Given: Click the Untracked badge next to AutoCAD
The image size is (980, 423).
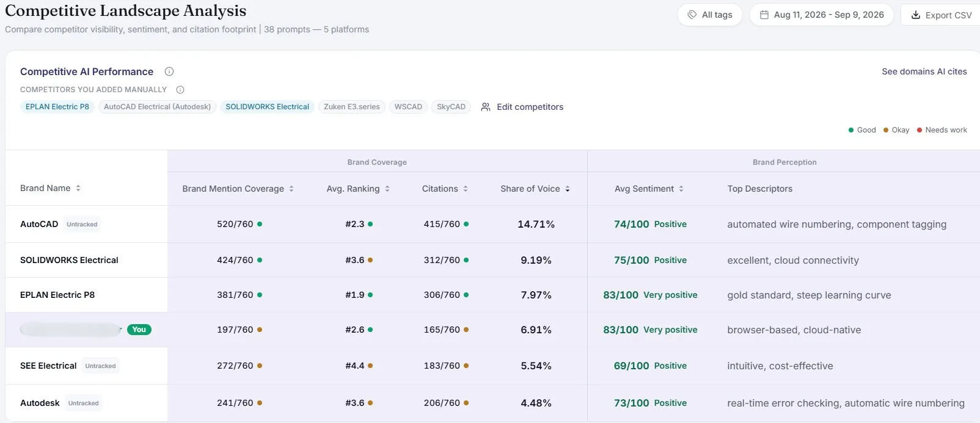Looking at the screenshot, I should [82, 225].
